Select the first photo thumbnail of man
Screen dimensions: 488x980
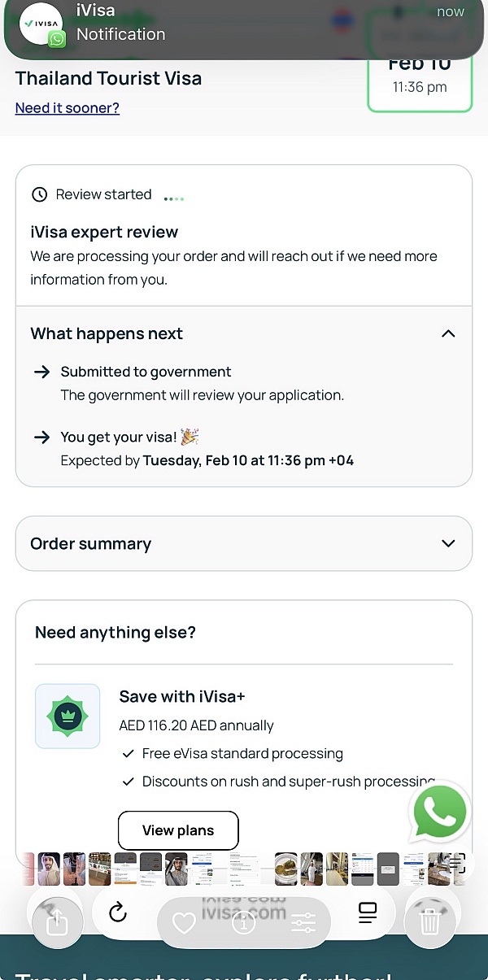pyautogui.click(x=49, y=869)
